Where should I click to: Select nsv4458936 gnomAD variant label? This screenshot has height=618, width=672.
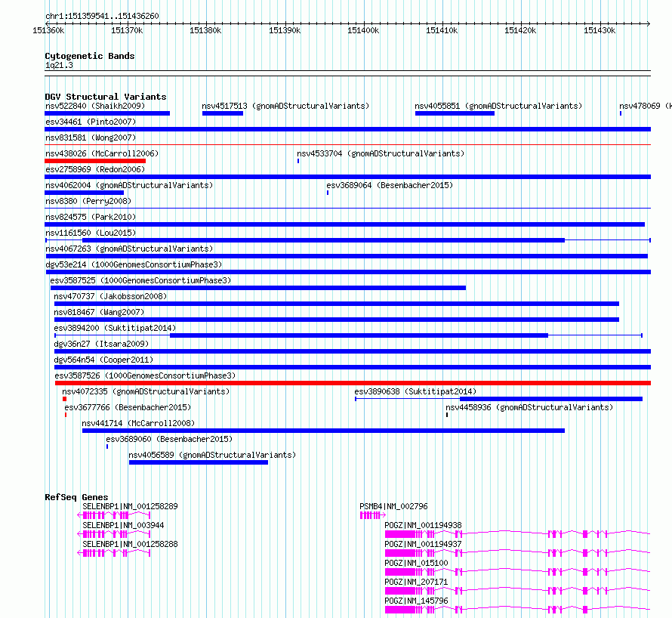[529, 407]
